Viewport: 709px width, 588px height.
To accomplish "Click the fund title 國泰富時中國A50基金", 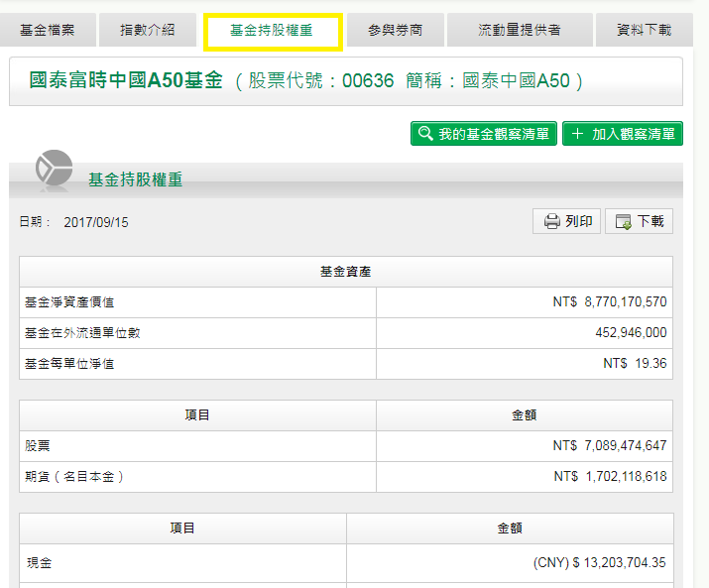I will pyautogui.click(x=126, y=80).
